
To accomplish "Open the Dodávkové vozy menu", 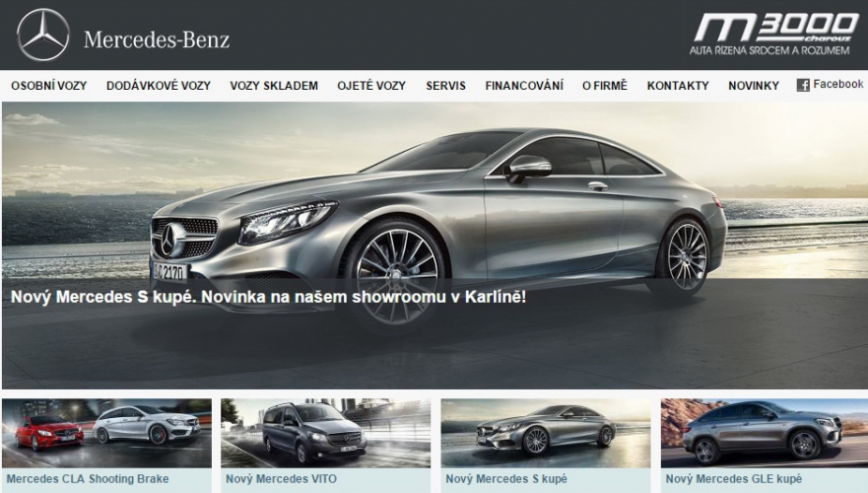I will coord(159,86).
